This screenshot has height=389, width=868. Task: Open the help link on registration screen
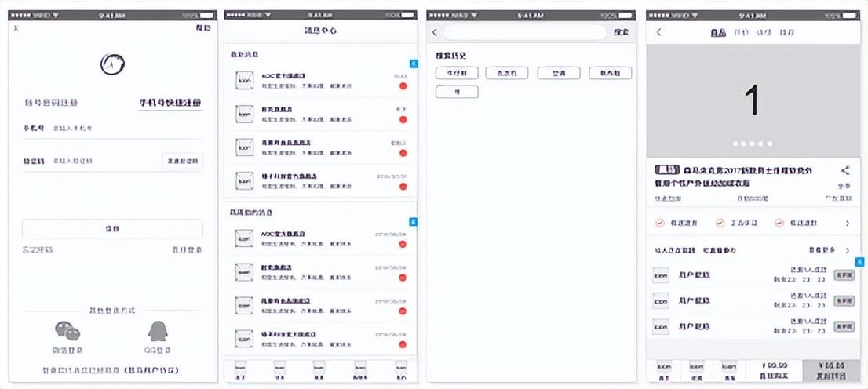tap(203, 28)
